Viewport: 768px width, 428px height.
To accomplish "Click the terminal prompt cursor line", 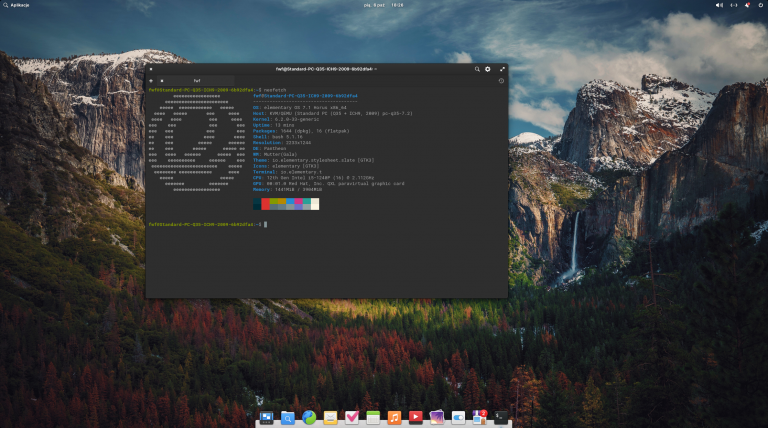I will 208,224.
